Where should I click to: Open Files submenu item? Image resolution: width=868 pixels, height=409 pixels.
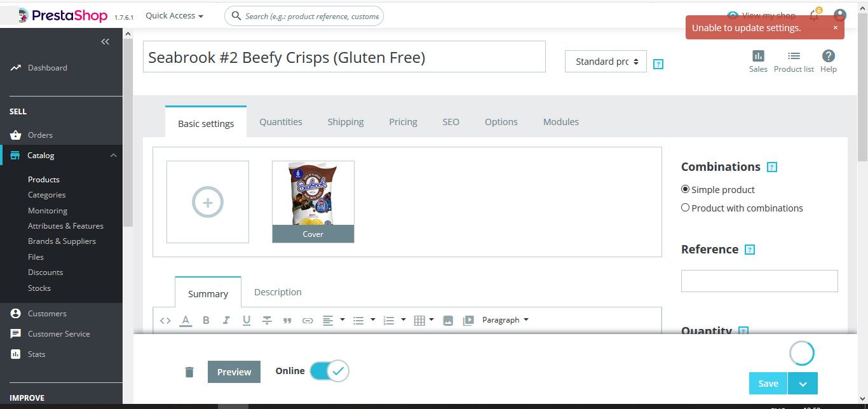click(x=36, y=257)
